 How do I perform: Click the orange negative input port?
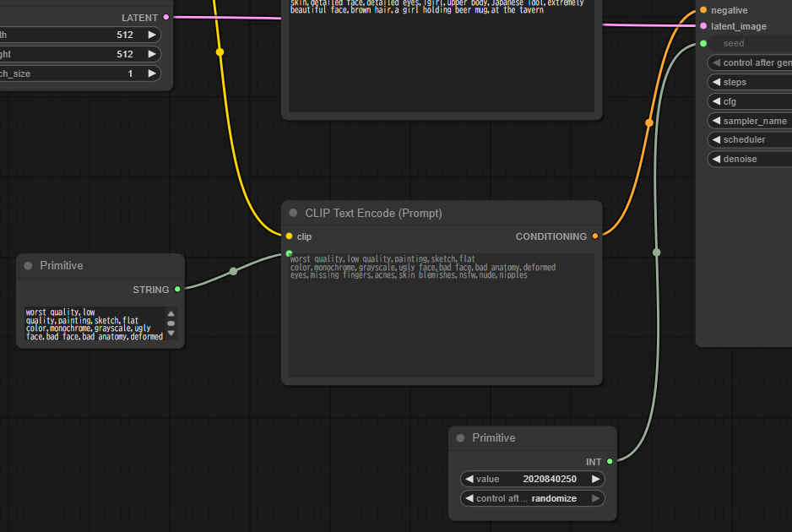click(703, 10)
